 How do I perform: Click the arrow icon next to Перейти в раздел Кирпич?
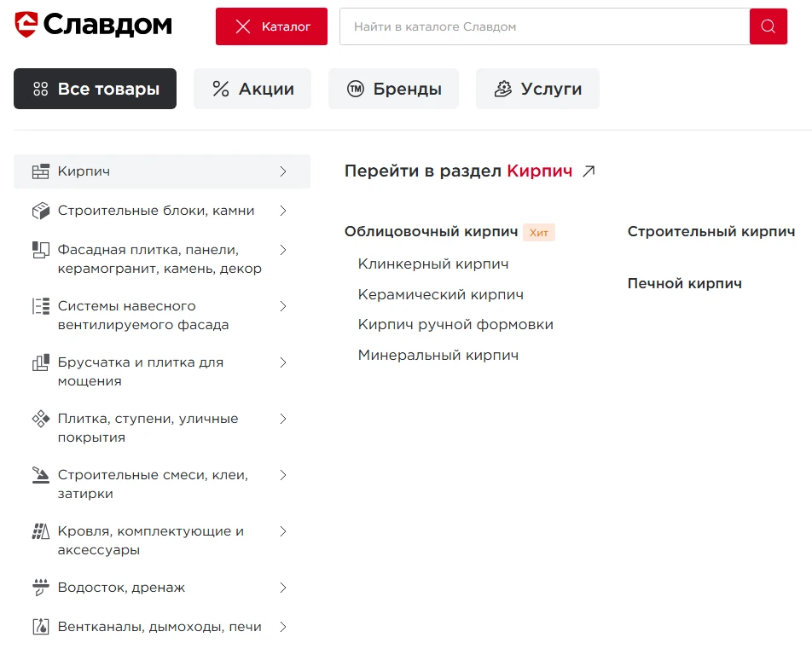tap(588, 171)
